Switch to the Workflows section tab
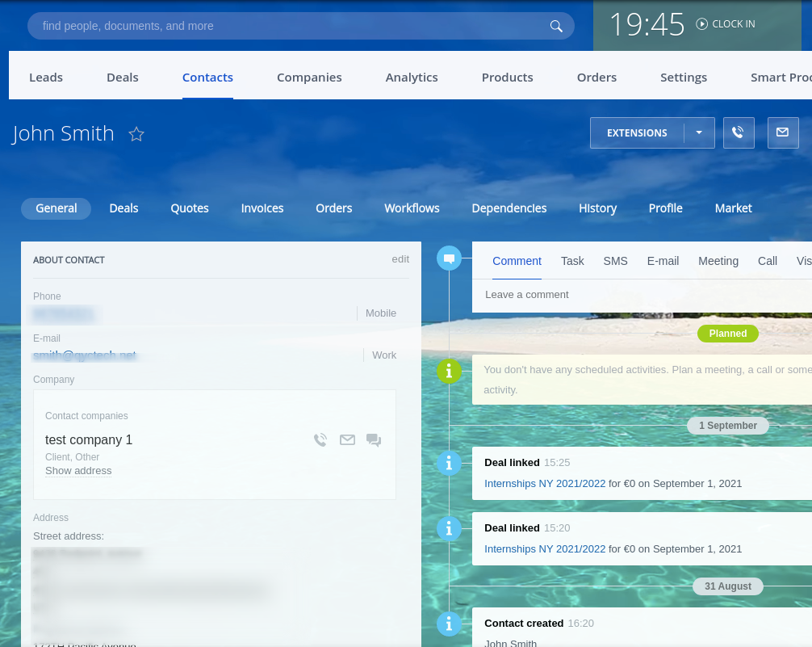812x647 pixels. [412, 208]
